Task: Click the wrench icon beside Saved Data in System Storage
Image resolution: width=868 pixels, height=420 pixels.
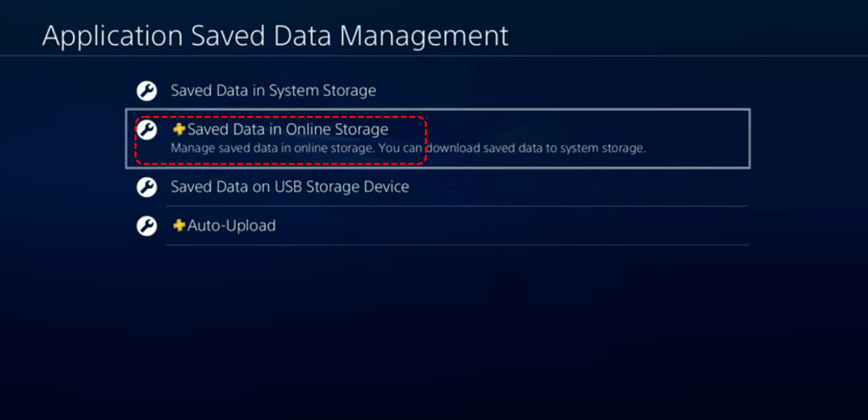Action: (147, 91)
